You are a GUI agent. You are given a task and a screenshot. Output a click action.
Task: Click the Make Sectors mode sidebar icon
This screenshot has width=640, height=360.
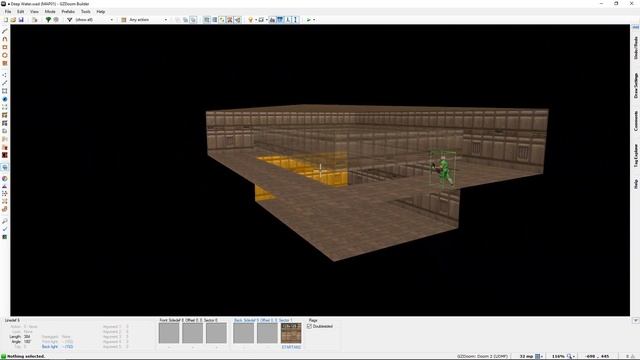4,115
